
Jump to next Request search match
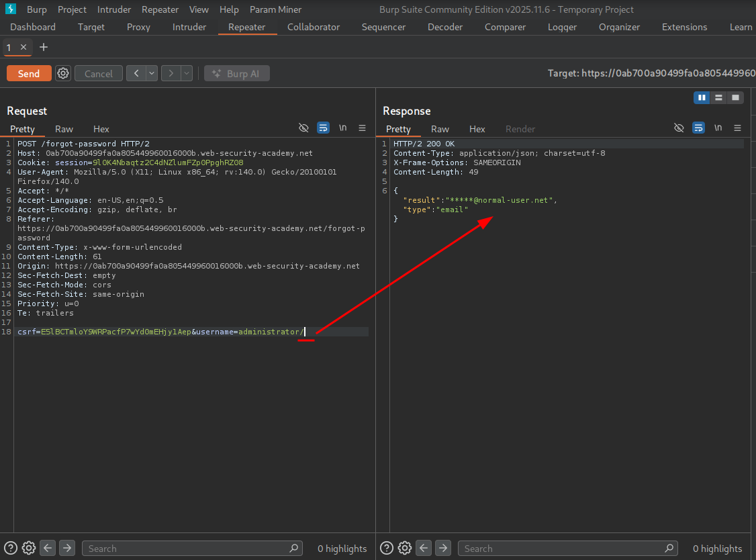67,548
